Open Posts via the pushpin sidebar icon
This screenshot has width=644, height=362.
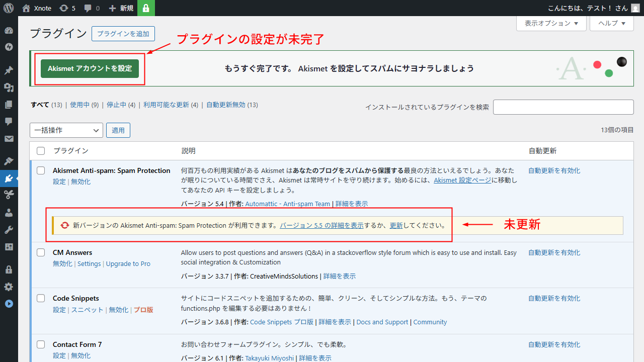(9, 70)
